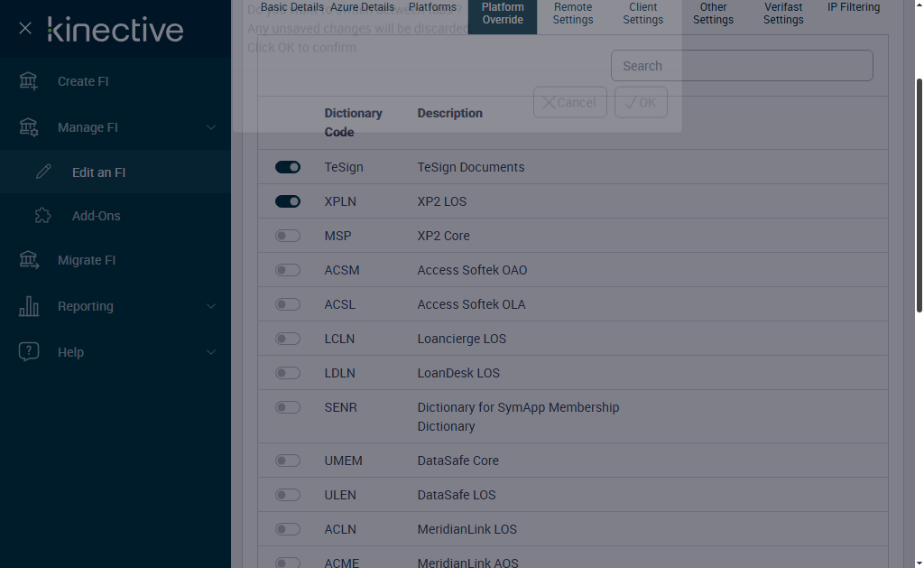Click the LDLN dictionary code cell

339,372
